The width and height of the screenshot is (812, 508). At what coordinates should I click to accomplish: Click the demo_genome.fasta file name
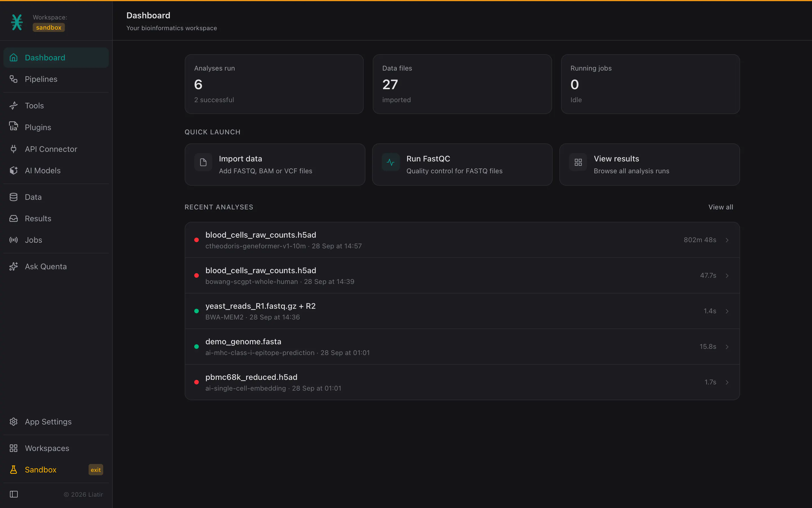(243, 341)
